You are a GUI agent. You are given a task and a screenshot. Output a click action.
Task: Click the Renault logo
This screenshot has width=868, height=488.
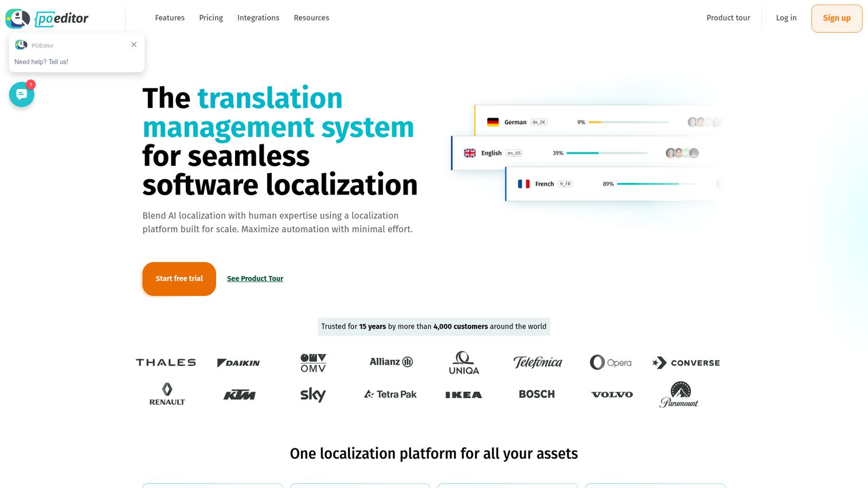(167, 394)
